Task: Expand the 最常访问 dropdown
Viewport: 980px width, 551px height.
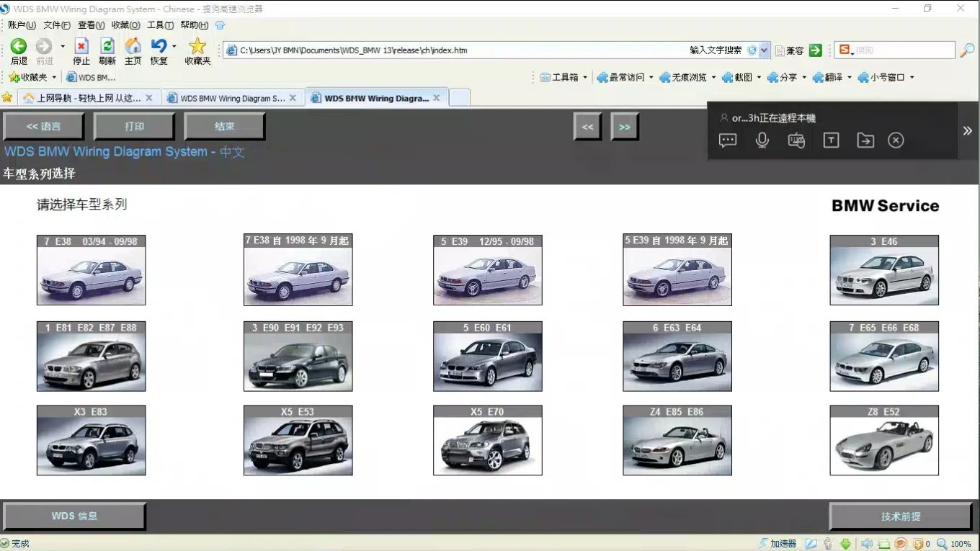Action: tap(651, 77)
